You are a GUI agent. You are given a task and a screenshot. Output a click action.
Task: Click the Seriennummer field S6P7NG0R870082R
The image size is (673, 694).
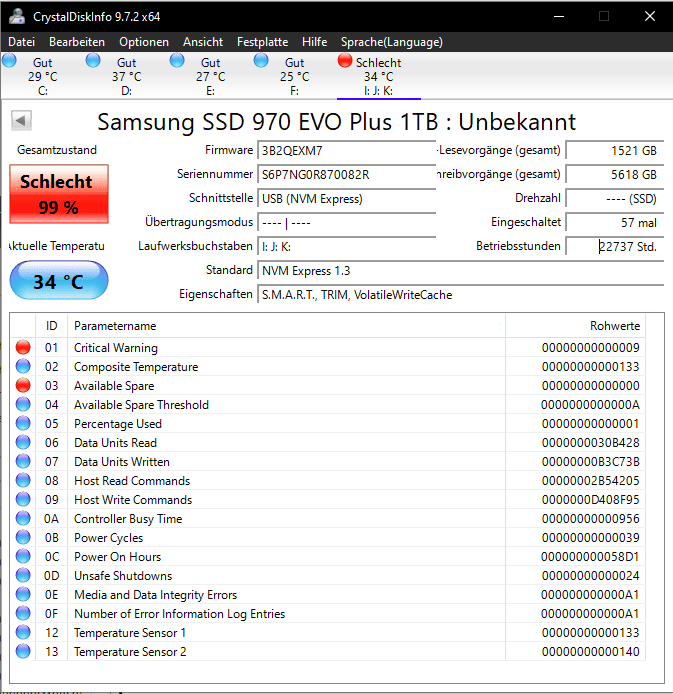tap(346, 174)
